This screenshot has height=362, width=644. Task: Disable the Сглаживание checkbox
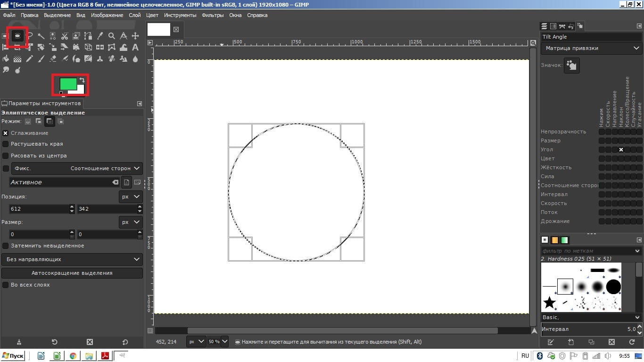pos(6,133)
